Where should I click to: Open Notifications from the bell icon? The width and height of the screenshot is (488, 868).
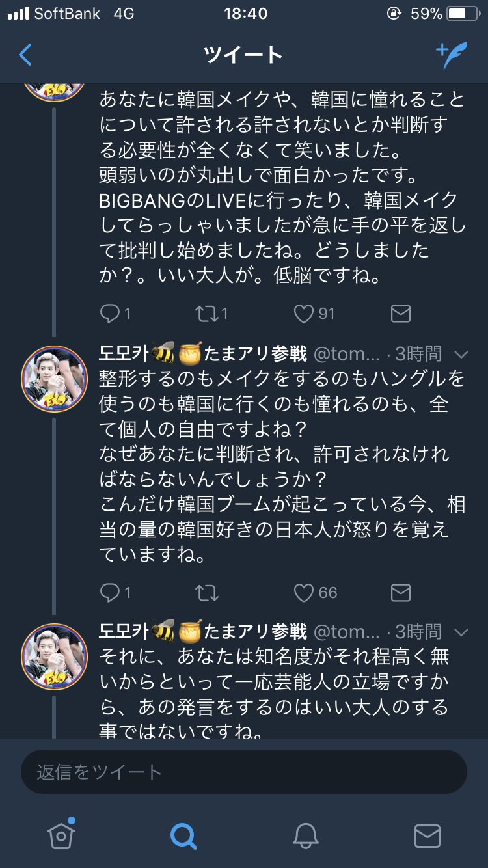coord(306,838)
